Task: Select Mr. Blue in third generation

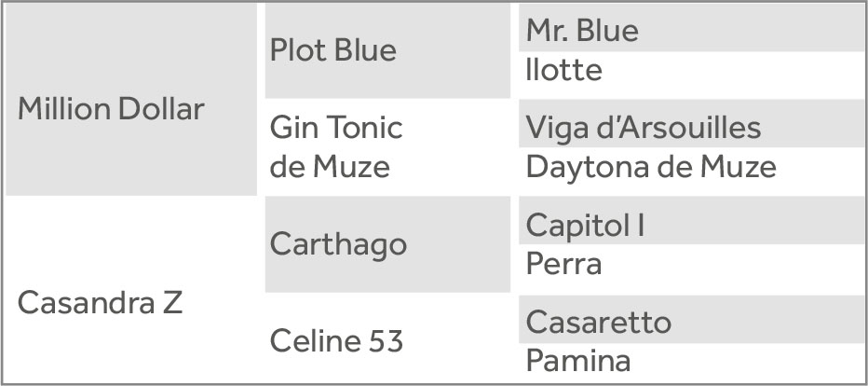Action: [x=691, y=28]
